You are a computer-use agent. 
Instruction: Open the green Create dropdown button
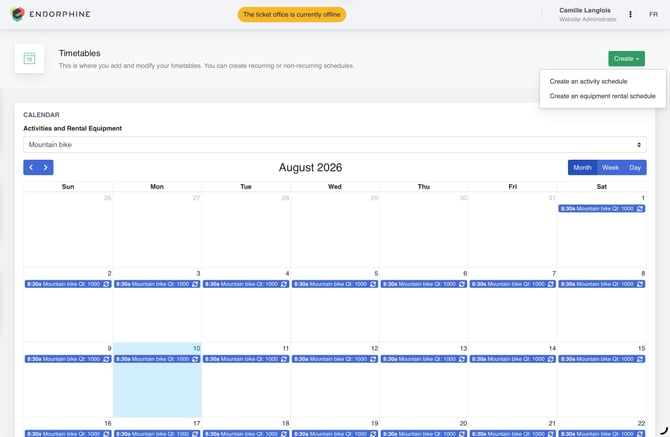[626, 59]
